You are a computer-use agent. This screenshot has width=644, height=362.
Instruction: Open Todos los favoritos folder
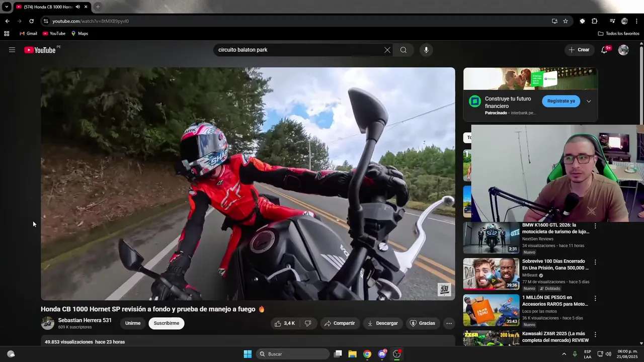(x=618, y=34)
